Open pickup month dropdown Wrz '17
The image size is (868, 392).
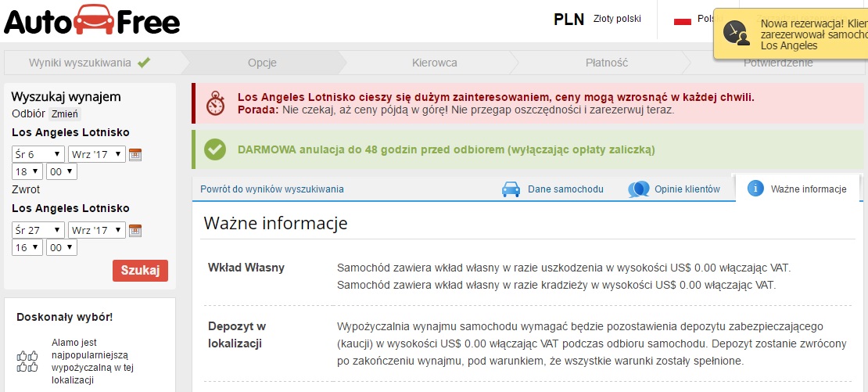tap(97, 154)
